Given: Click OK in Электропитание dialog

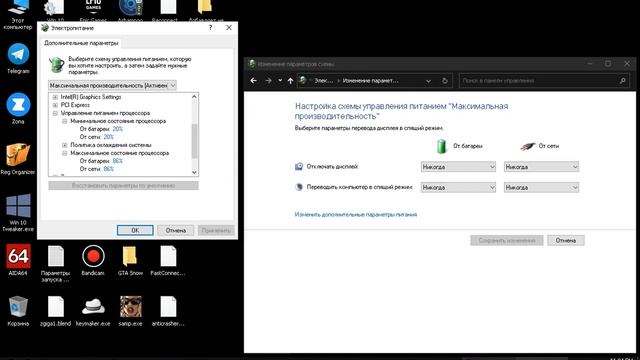Looking at the screenshot, I should [135, 230].
